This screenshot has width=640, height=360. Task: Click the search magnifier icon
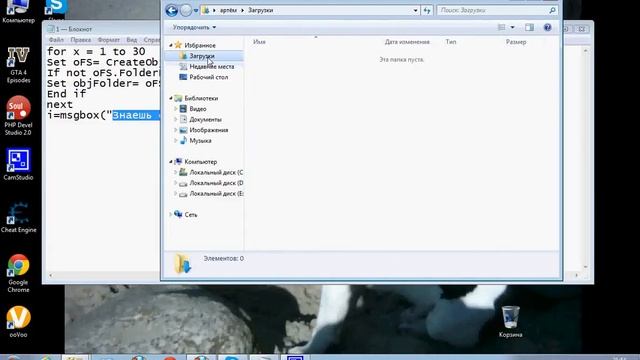click(552, 10)
